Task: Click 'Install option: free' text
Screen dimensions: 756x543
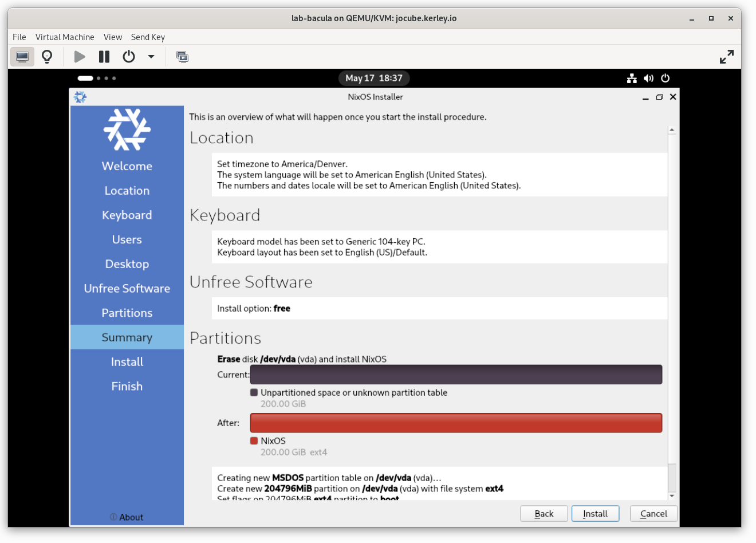Action: (254, 309)
